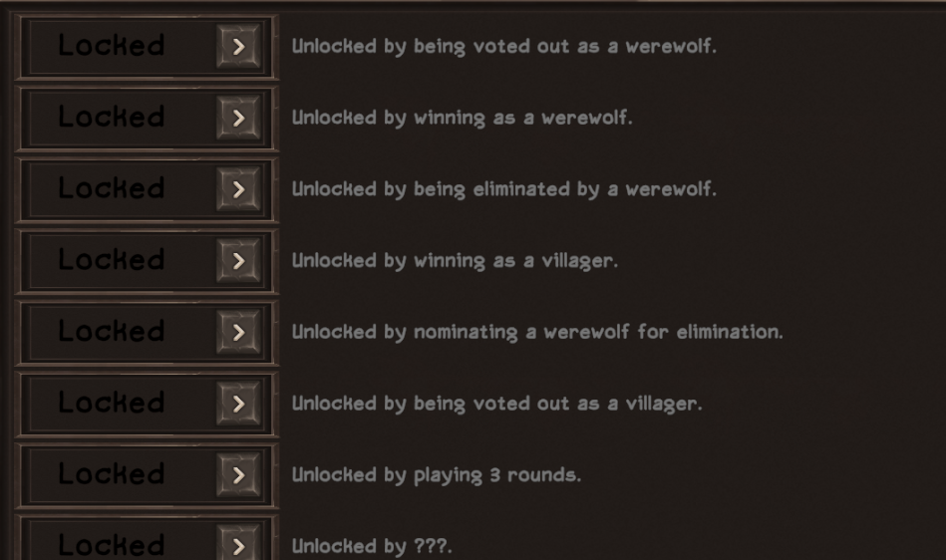Viewport: 946px width, 560px height.
Task: Click text 'Unlocked by ???.'
Action: pos(372,546)
